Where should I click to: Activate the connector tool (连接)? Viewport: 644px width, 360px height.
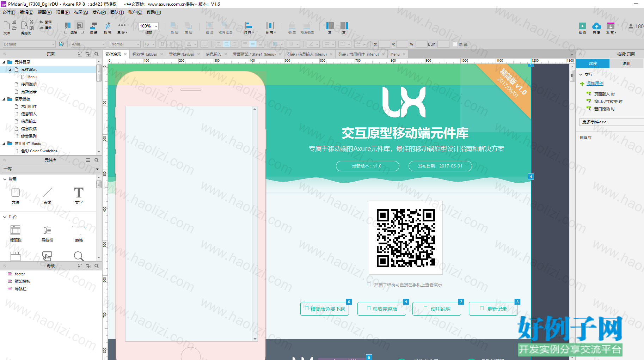pyautogui.click(x=93, y=25)
